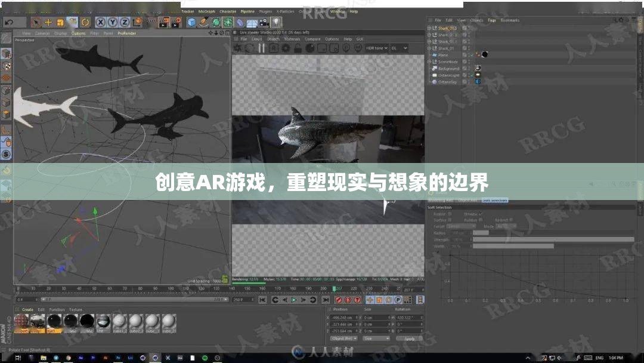Click Live Viewer settings gear icon
This screenshot has height=363, width=644.
(x=286, y=48)
